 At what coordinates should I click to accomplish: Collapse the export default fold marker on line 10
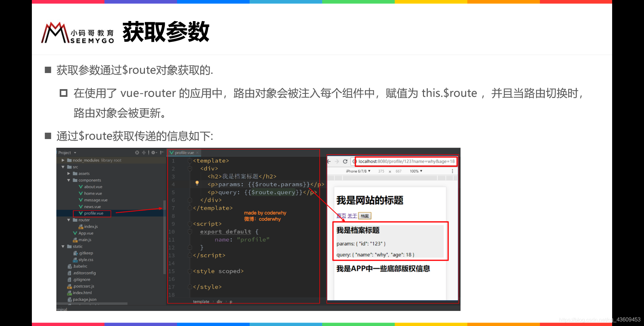pyautogui.click(x=190, y=232)
